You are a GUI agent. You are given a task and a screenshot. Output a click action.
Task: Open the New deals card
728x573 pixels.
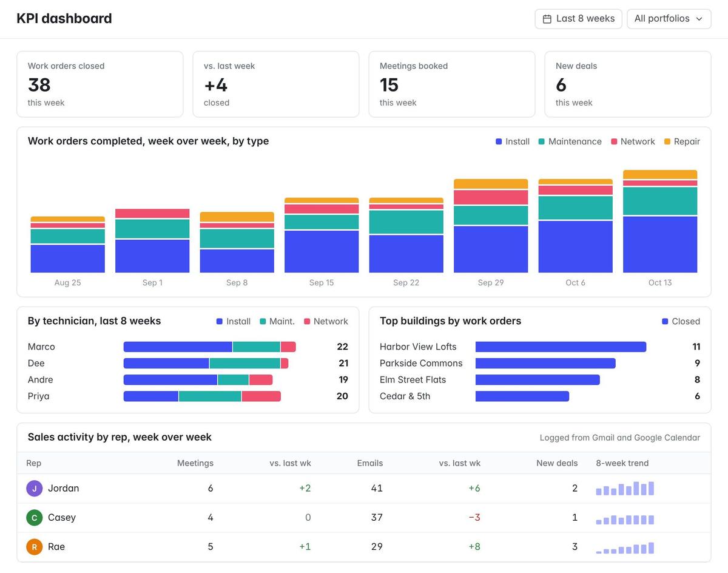(x=628, y=84)
